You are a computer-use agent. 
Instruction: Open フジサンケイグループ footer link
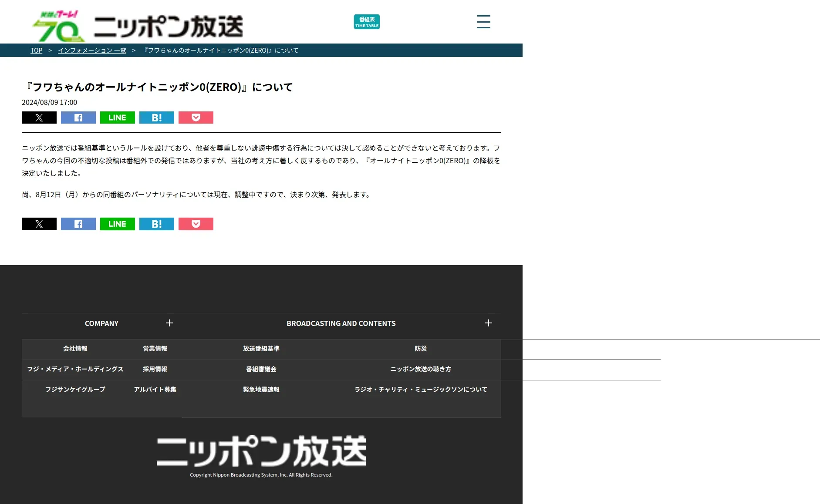pyautogui.click(x=75, y=390)
